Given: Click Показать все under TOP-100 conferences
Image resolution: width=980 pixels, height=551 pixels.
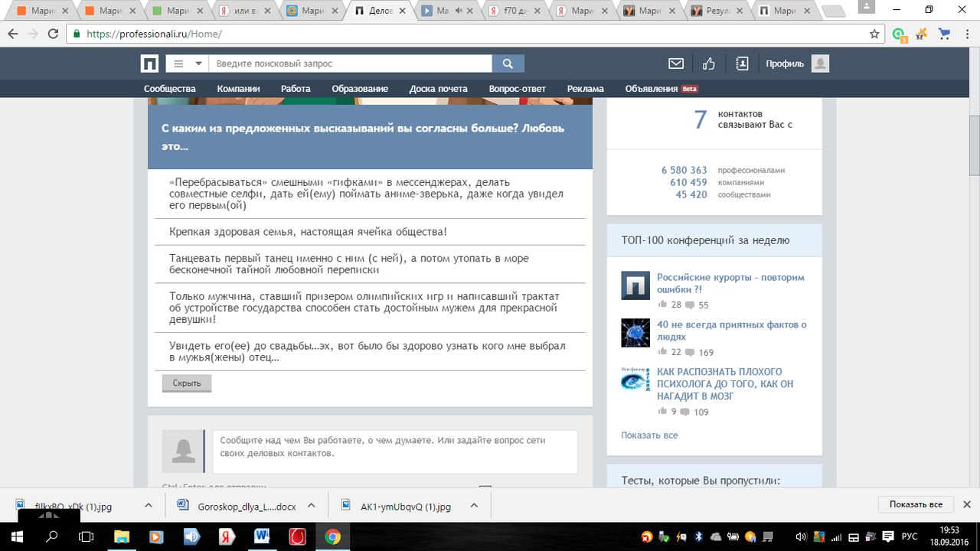Looking at the screenshot, I should point(649,435).
